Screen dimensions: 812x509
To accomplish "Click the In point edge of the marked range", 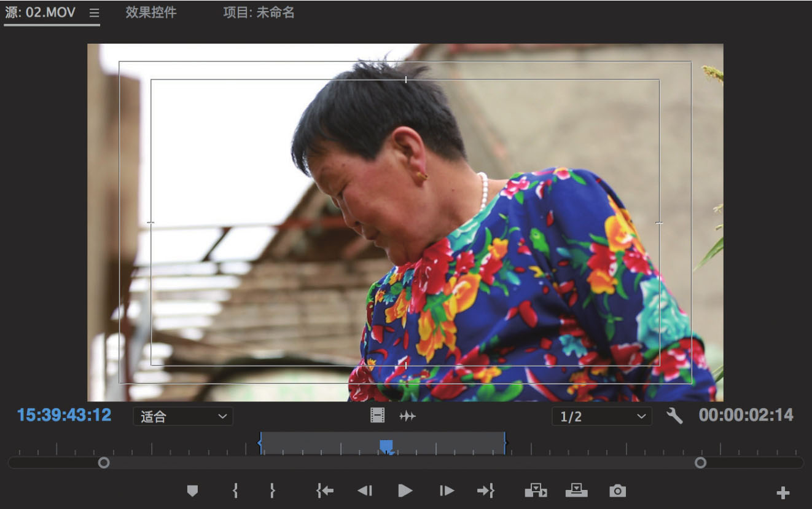I will click(260, 443).
